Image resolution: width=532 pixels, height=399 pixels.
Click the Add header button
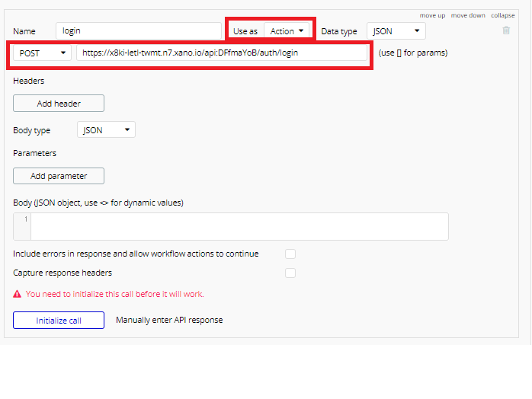pos(59,104)
